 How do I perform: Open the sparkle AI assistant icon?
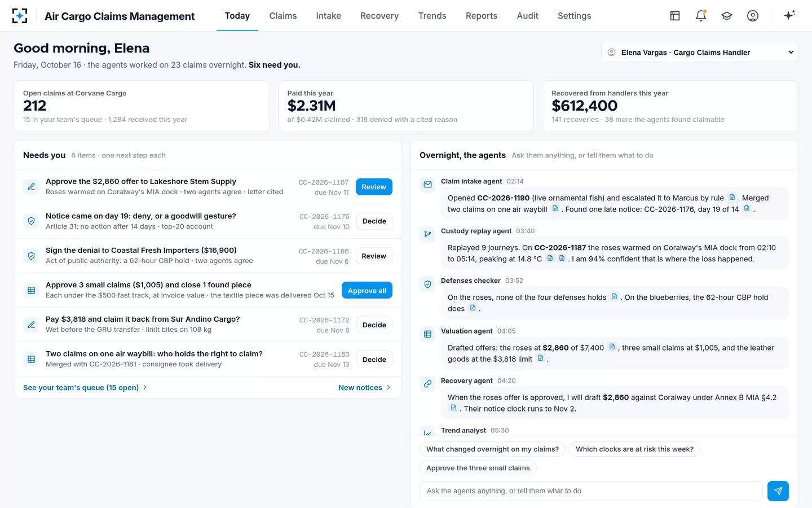point(789,15)
